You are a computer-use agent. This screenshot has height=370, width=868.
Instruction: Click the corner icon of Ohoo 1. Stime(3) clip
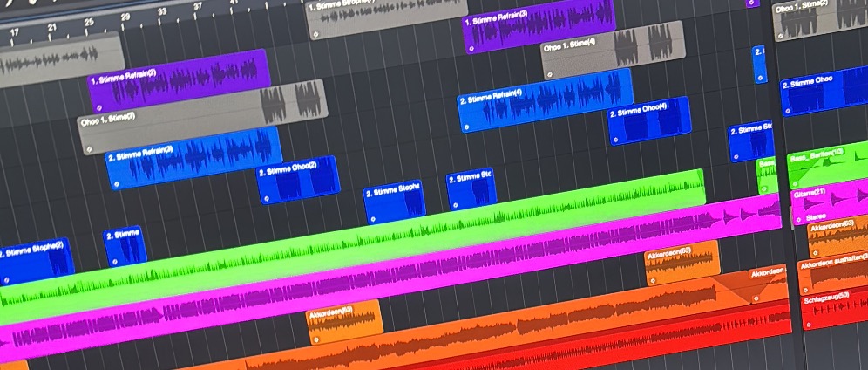pyautogui.click(x=90, y=149)
